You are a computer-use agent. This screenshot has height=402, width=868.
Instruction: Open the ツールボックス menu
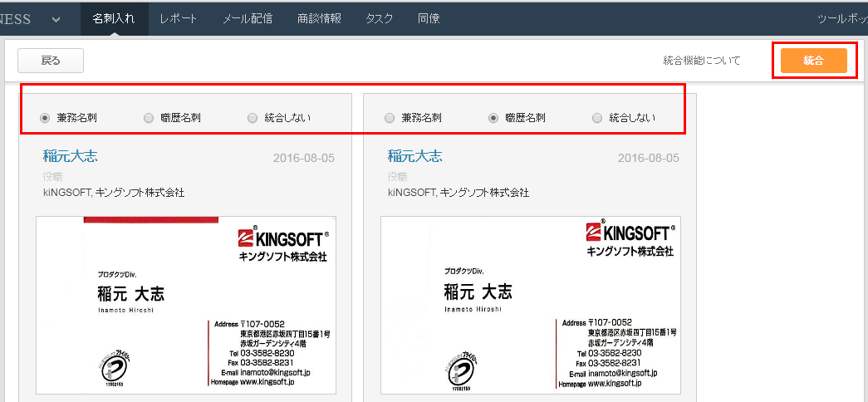coord(842,19)
